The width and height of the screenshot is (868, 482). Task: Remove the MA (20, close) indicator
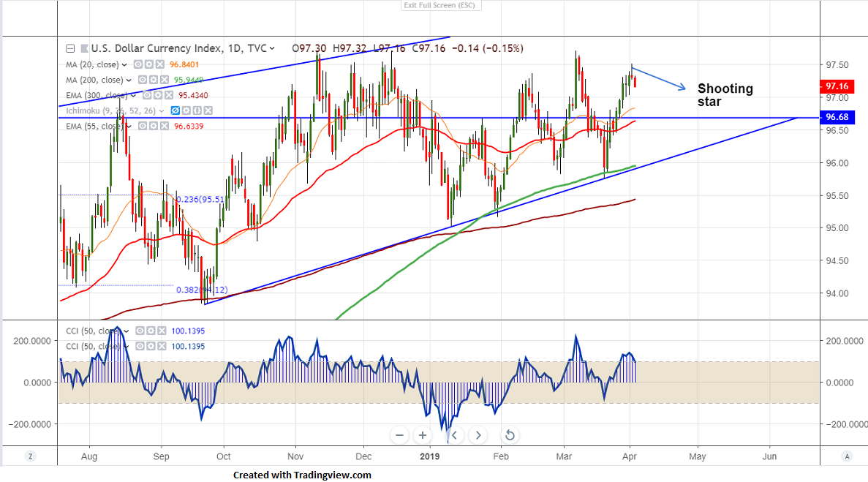[x=159, y=65]
